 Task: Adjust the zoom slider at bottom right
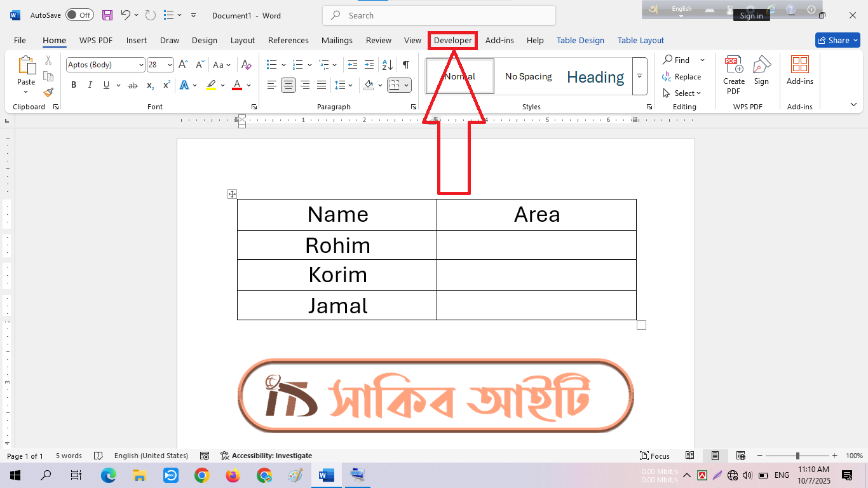797,456
